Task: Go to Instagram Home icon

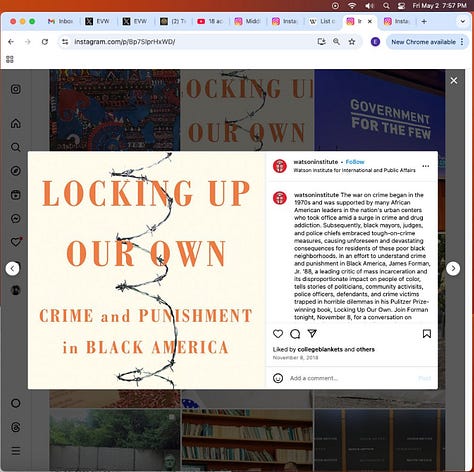Action: click(x=16, y=123)
